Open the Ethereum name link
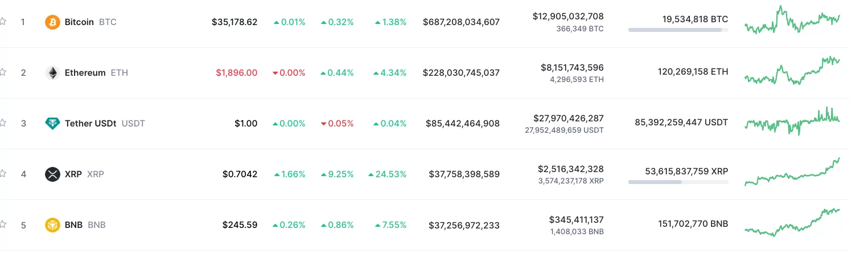 85,73
